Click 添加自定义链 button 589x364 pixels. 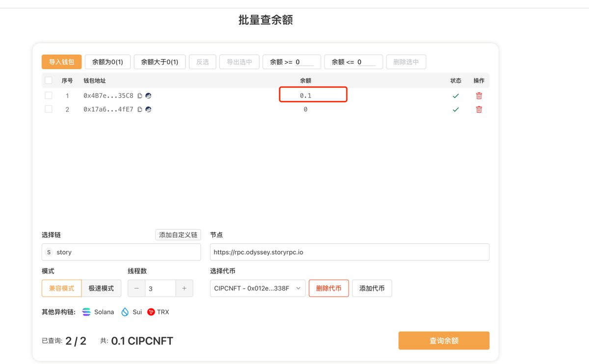tap(178, 235)
